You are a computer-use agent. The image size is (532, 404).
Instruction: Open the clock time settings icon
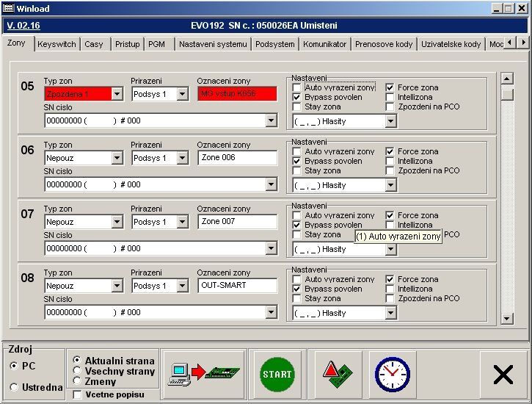pos(392,374)
